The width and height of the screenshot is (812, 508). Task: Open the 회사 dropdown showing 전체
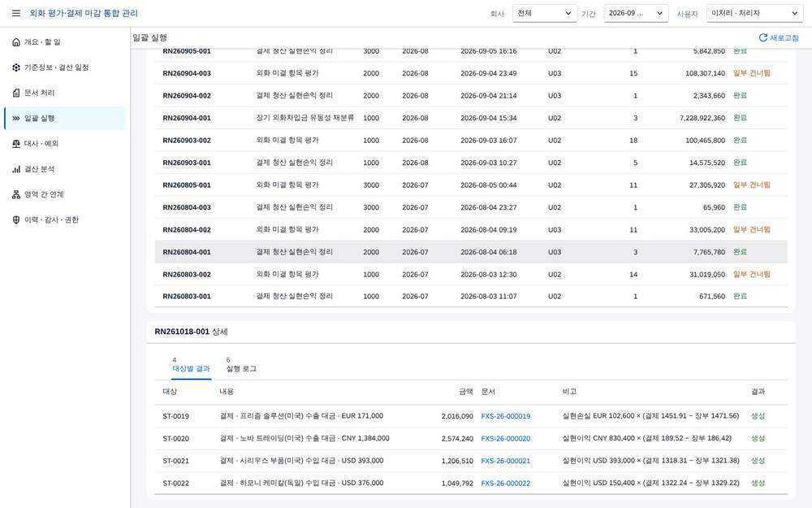[x=545, y=14]
